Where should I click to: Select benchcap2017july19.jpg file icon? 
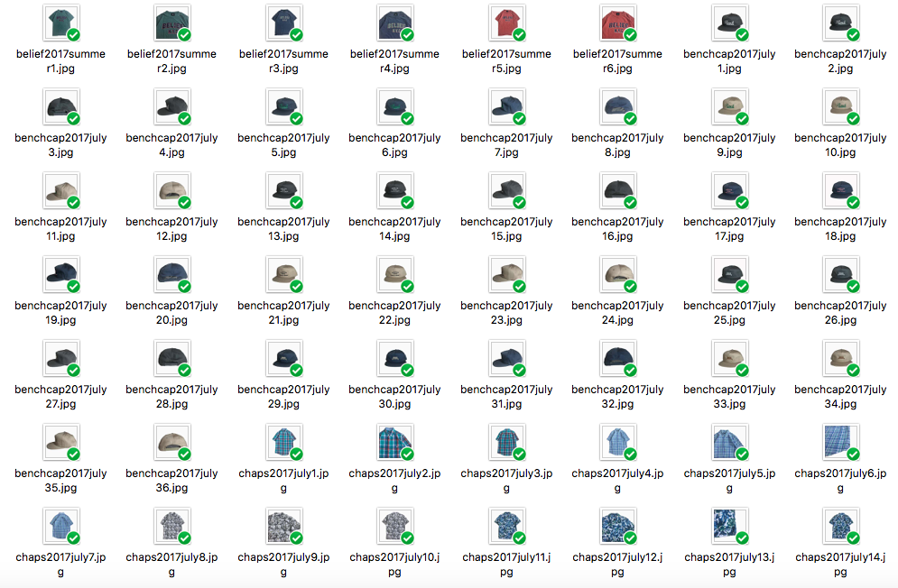click(x=61, y=274)
